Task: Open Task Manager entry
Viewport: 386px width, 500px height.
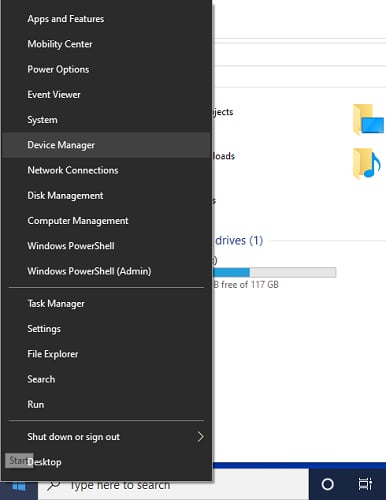Action: click(107, 304)
